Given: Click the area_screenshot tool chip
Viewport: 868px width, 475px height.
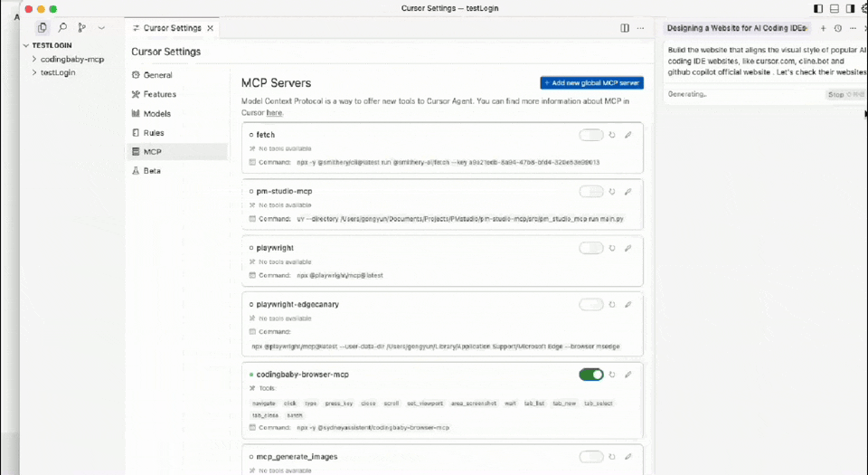Looking at the screenshot, I should pos(473,404).
